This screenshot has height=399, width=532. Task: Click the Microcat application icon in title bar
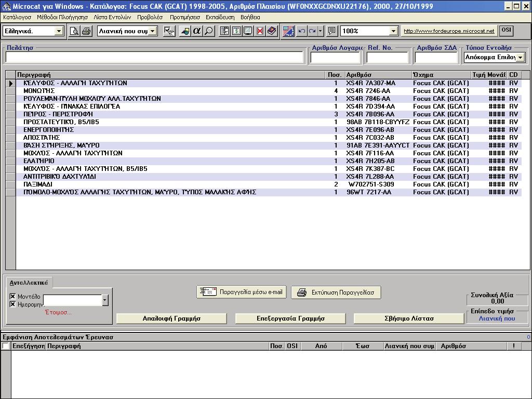click(6, 6)
